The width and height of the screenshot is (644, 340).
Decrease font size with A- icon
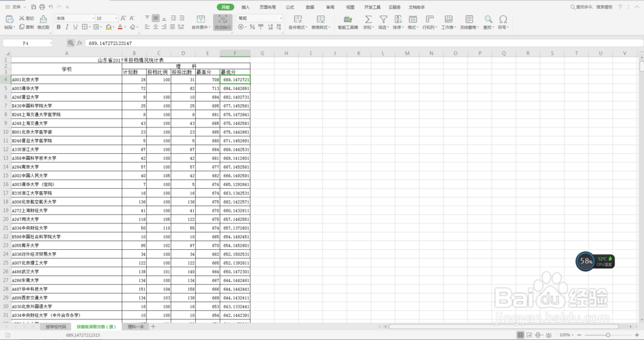coord(132,18)
